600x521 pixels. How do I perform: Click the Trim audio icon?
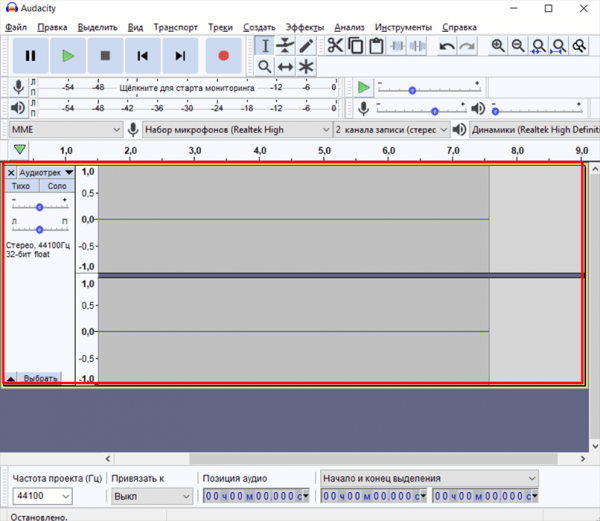tap(397, 46)
